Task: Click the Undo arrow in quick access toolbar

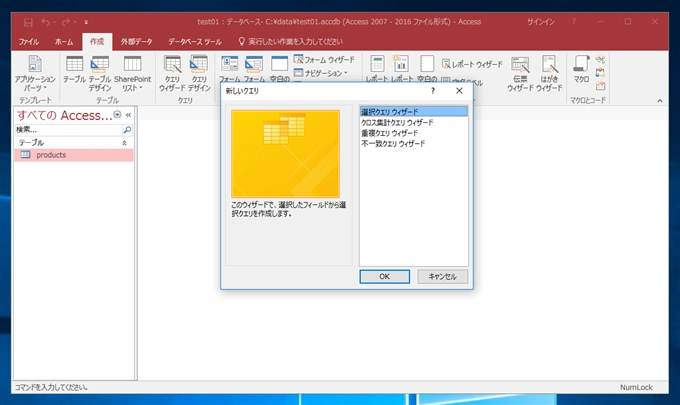Action: click(46, 22)
